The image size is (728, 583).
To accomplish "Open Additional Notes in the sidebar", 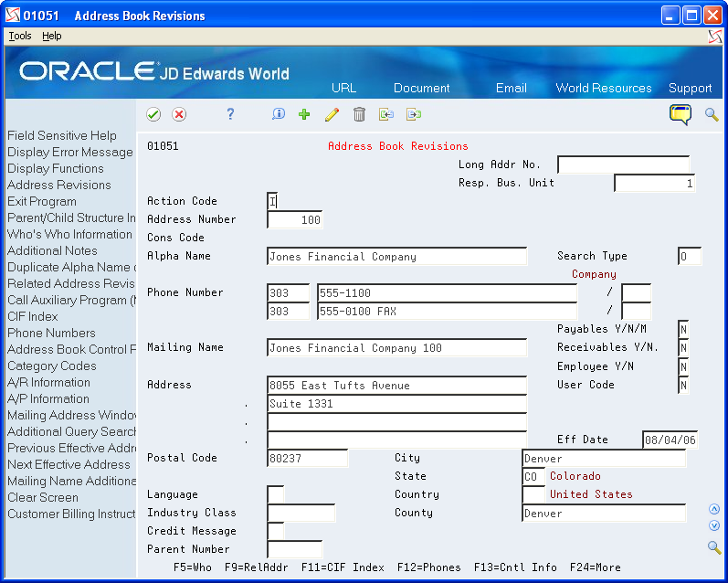I will [x=52, y=251].
